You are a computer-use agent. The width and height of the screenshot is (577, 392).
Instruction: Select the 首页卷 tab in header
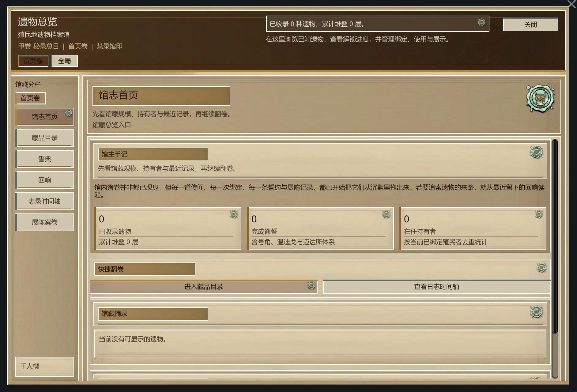(33, 61)
